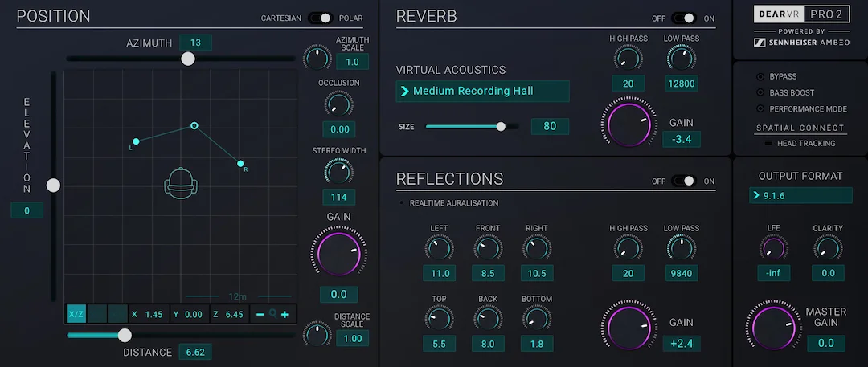This screenshot has height=367, width=868.
Task: Click the magnifier zoom icon below the grid
Action: (x=272, y=315)
